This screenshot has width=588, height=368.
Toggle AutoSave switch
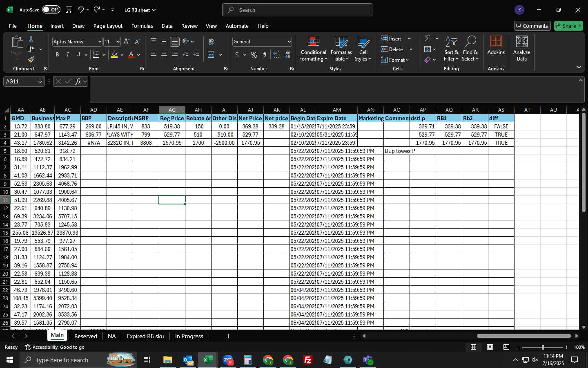point(51,10)
